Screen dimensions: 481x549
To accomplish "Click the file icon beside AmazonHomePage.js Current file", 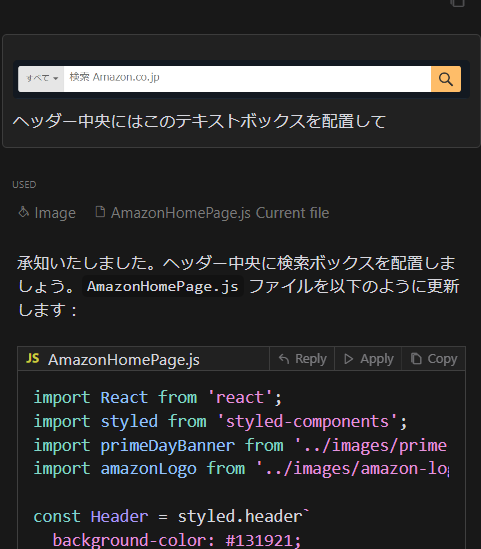I will click(100, 211).
